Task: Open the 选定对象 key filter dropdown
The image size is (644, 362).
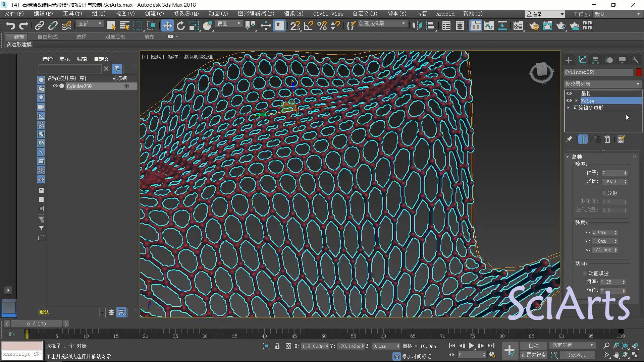Action: tap(572, 345)
